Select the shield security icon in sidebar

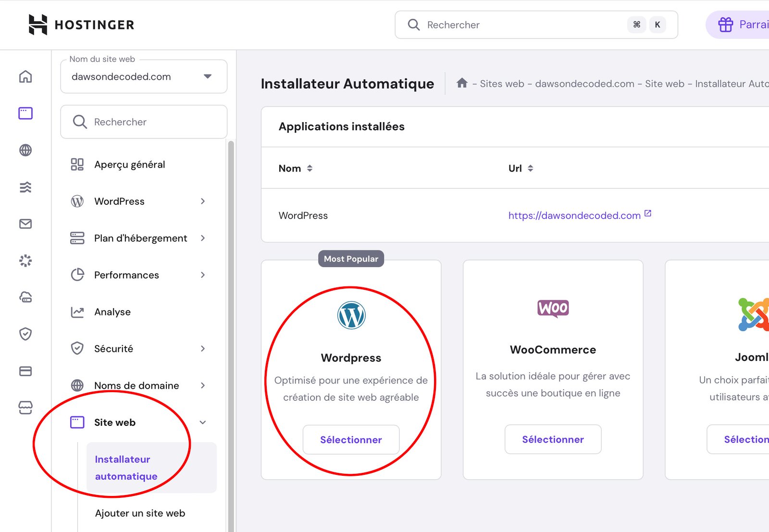pyautogui.click(x=25, y=334)
